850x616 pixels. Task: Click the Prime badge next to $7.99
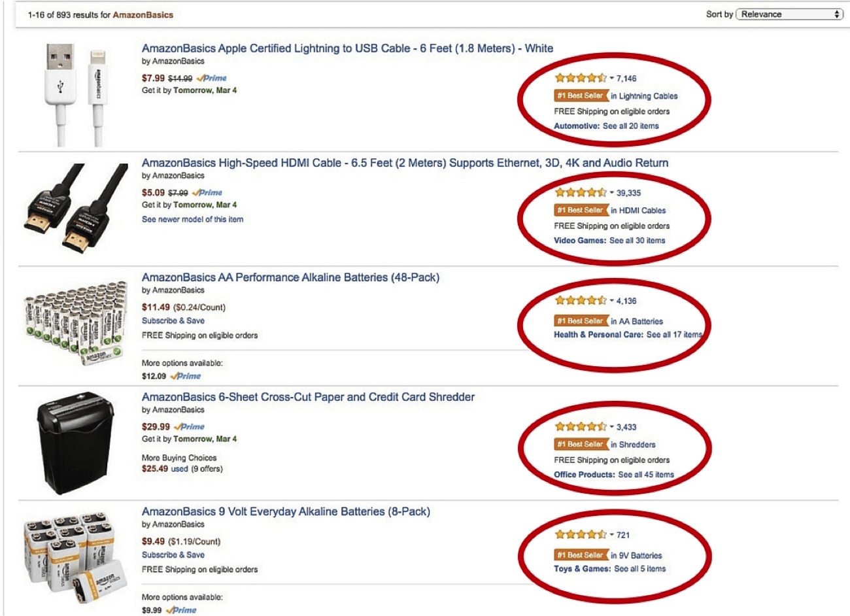212,77
